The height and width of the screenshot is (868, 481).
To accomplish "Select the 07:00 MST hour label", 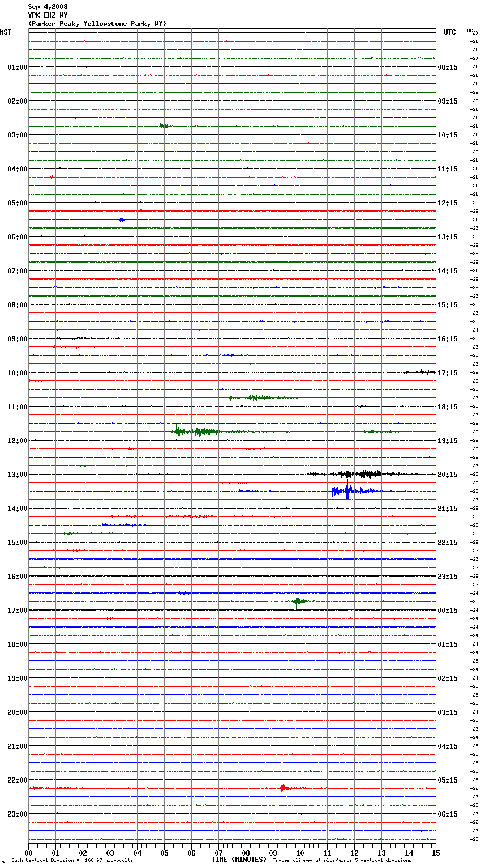I will coord(17,271).
